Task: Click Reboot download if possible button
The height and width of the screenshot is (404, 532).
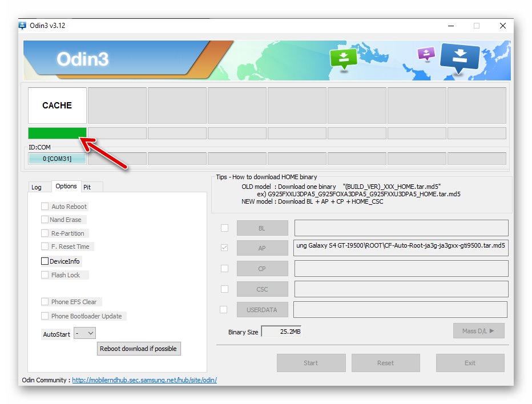Action: [x=139, y=349]
